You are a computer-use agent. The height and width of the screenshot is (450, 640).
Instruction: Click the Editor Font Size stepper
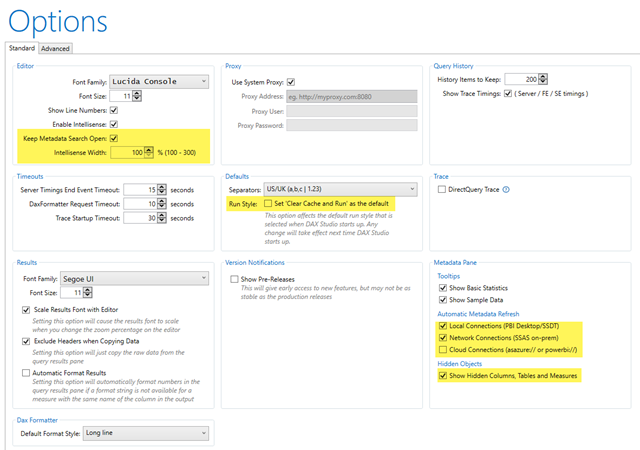(137, 96)
